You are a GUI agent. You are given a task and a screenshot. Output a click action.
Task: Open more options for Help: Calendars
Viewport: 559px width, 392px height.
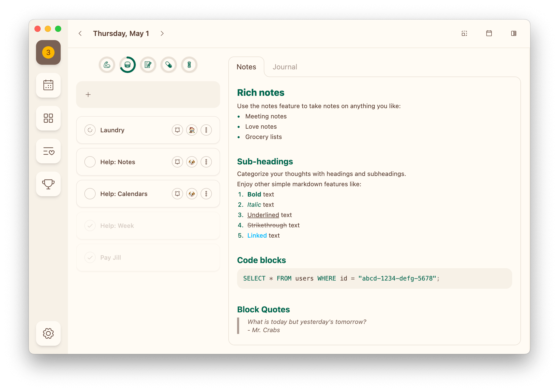pyautogui.click(x=206, y=194)
